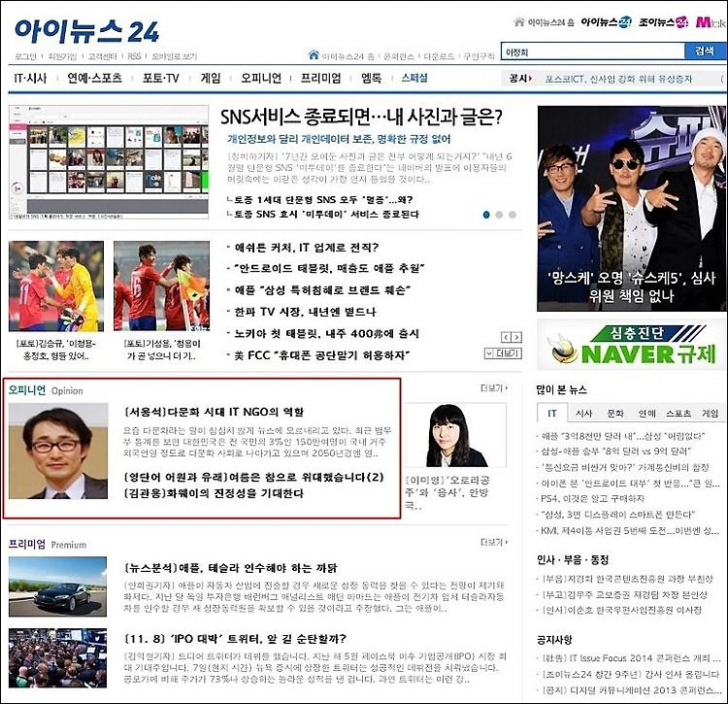Image resolution: width=728 pixels, height=704 pixels.
Task: Open article 애쉬튼 커처, IT 업계로 전직?
Action: [x=307, y=248]
